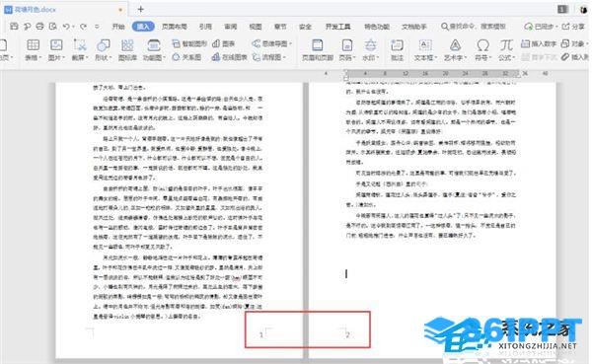The image size is (592, 364).
Task: Open the 图标库 (Icon library) button
Action: click(x=127, y=45)
